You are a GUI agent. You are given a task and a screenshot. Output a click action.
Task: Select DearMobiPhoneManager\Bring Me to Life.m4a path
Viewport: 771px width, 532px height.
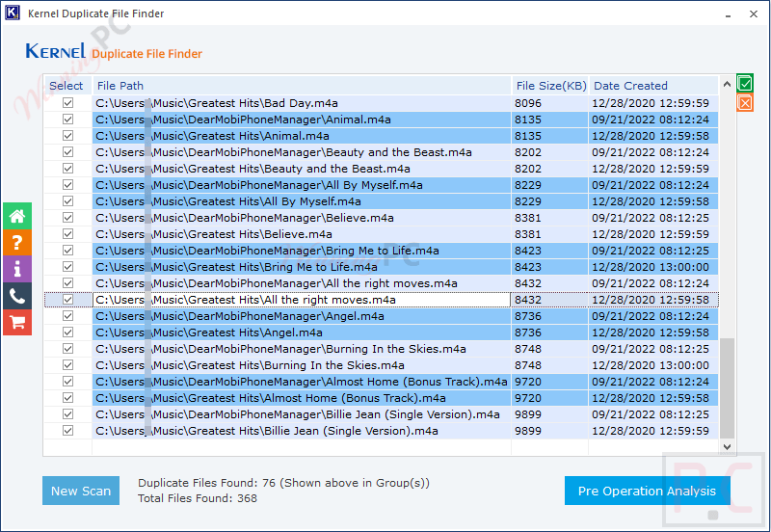coord(302,251)
